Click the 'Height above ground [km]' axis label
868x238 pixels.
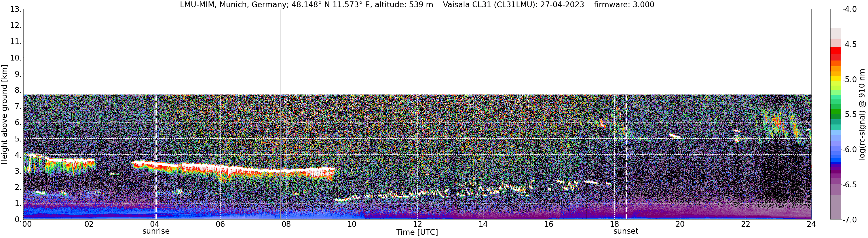tap(4, 115)
